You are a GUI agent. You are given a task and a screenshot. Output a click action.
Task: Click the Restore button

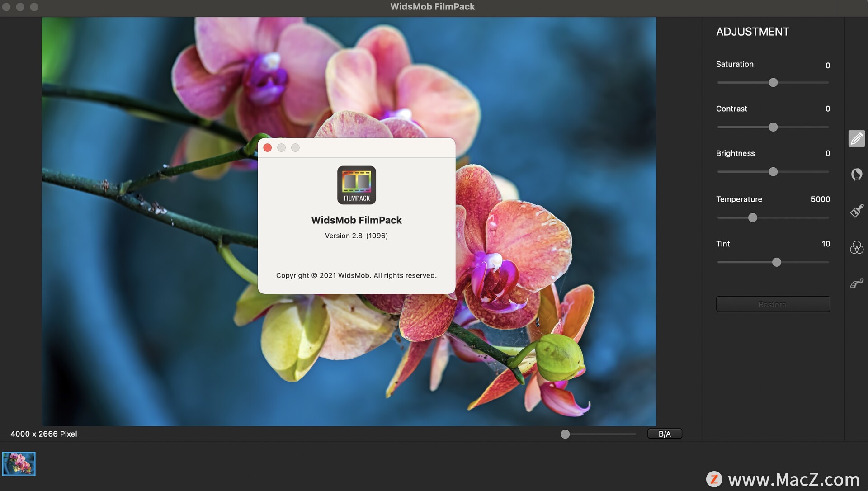(773, 304)
